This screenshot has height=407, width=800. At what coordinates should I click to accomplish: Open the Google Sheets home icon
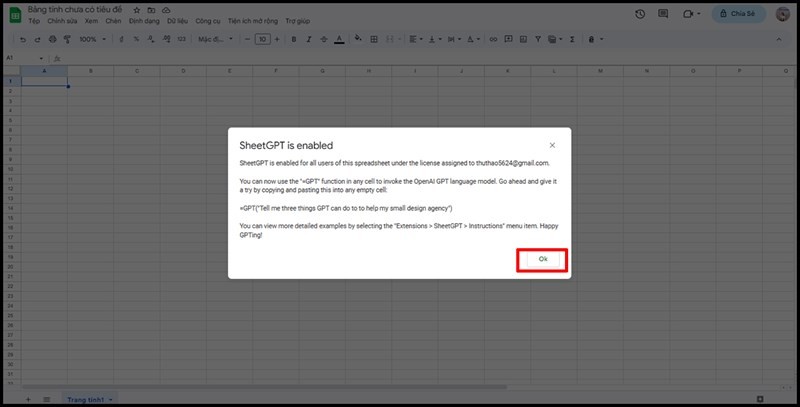[x=15, y=15]
